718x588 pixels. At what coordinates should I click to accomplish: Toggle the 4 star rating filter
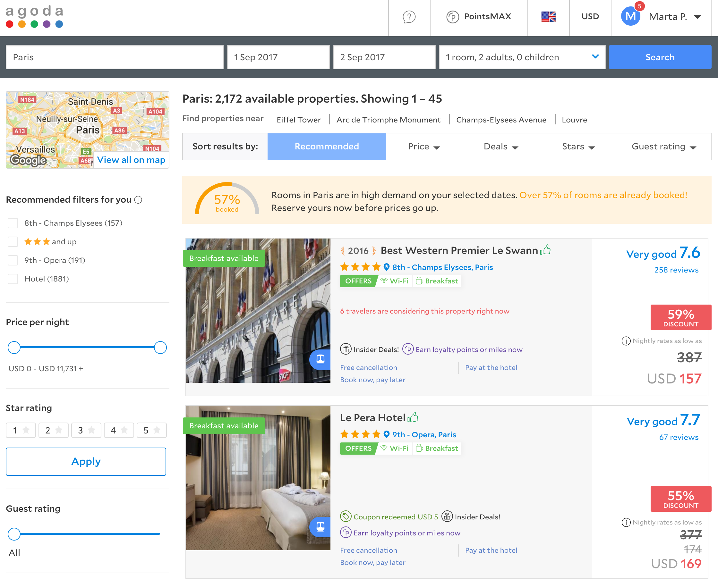pos(119,430)
